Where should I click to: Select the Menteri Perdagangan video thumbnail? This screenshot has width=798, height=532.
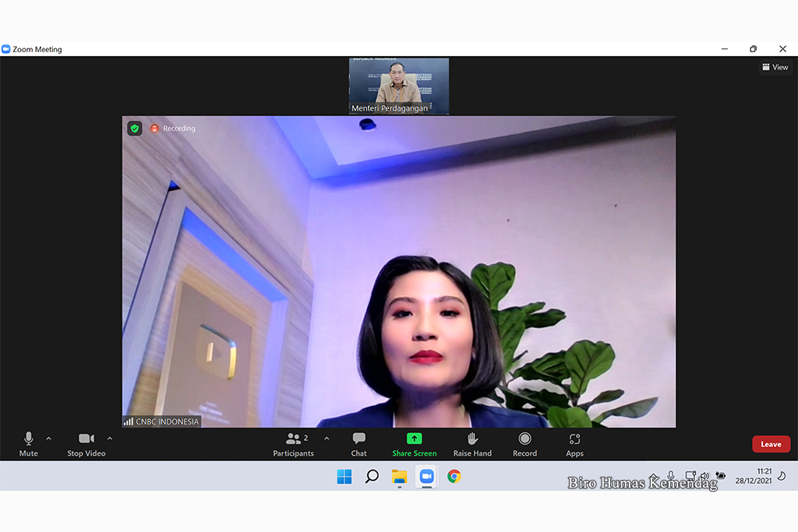(x=398, y=86)
